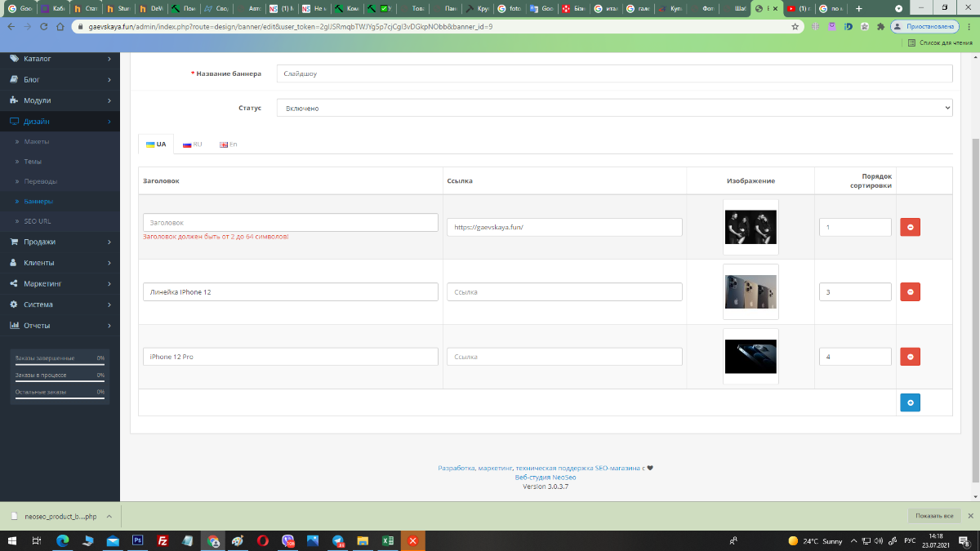Open Баннеры in the Дизайн submenu
The height and width of the screenshot is (551, 980).
pyautogui.click(x=39, y=201)
